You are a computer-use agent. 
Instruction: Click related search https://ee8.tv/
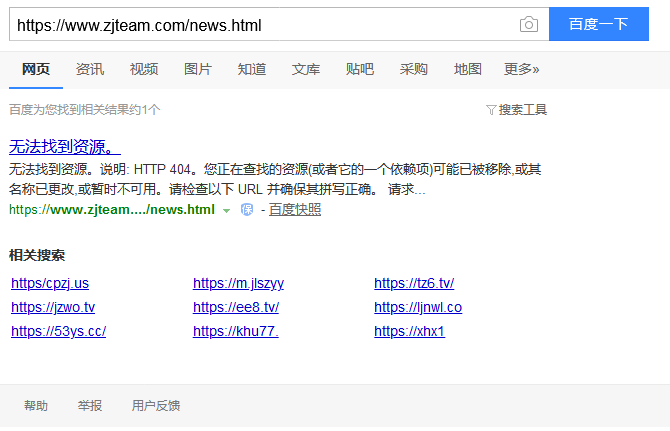(x=236, y=308)
